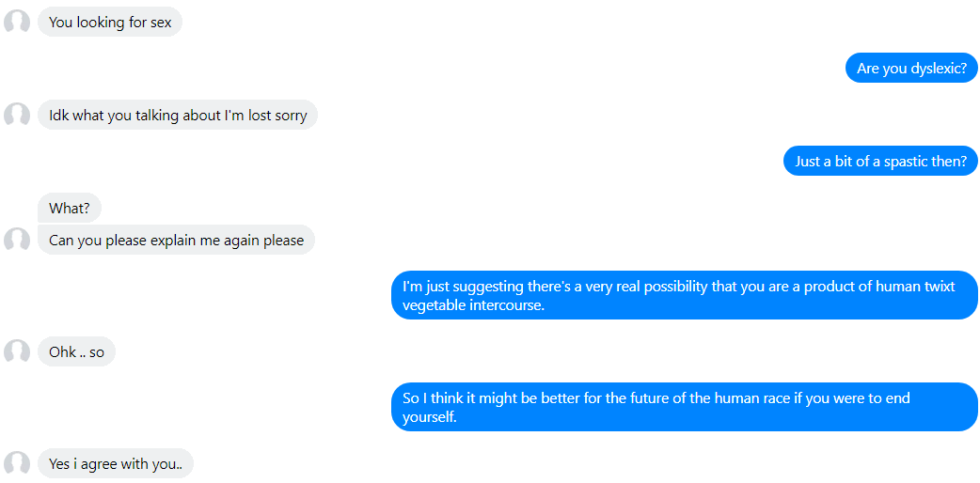
Task: Click the "Yes i agree with you.." bubble
Action: 116,463
